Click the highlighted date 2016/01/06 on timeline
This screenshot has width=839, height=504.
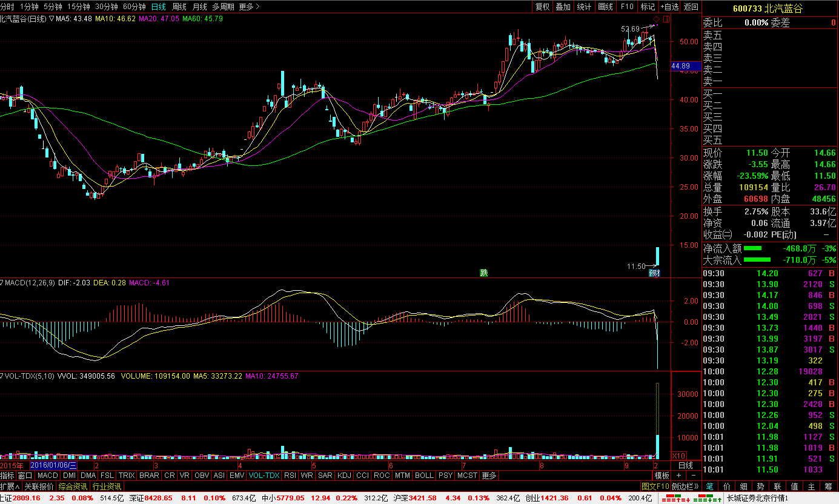(54, 465)
